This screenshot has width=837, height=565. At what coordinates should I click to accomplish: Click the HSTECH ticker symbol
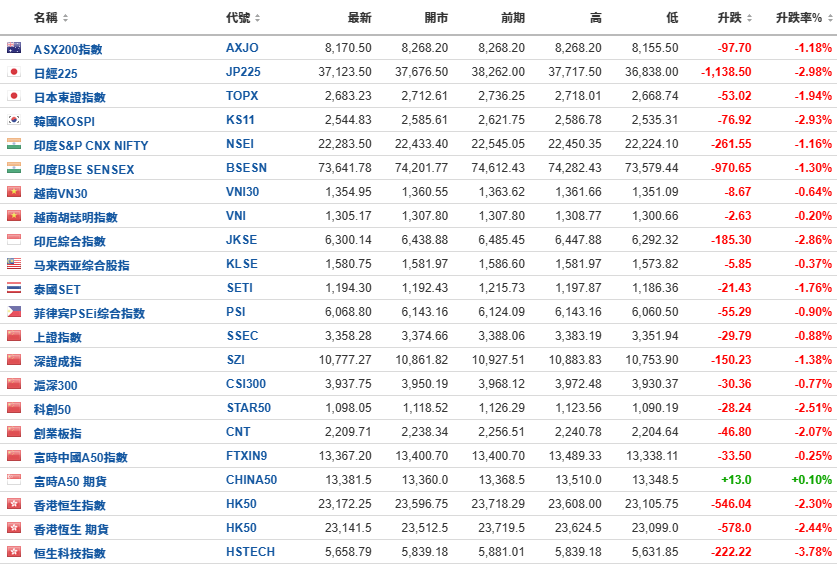tap(250, 552)
